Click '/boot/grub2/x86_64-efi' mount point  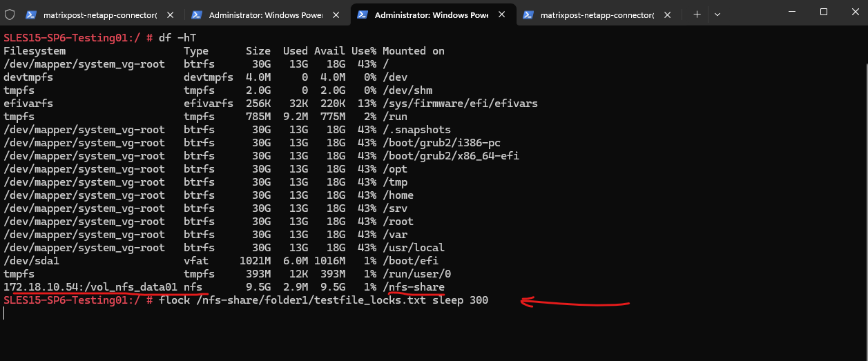click(x=451, y=156)
